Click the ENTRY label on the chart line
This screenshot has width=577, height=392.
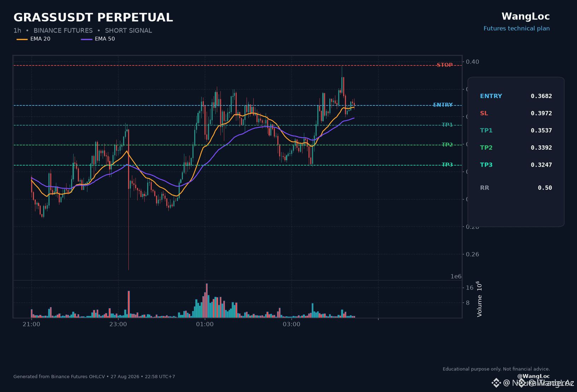pos(443,105)
